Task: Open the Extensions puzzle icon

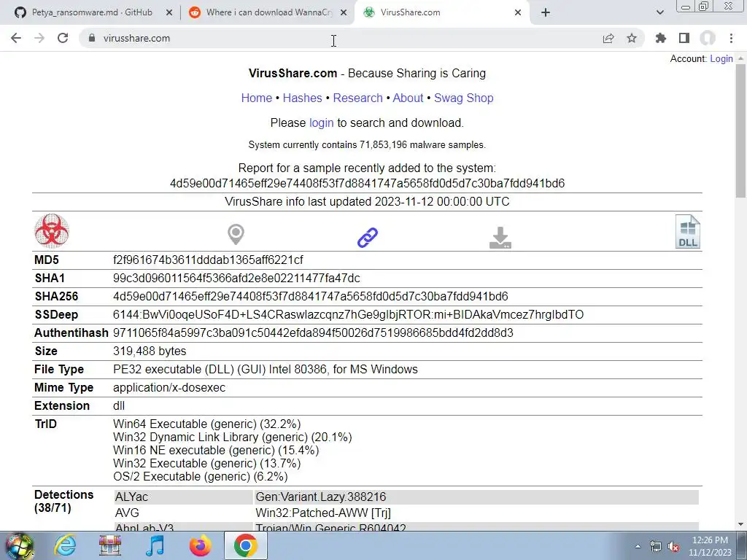Action: [x=661, y=38]
